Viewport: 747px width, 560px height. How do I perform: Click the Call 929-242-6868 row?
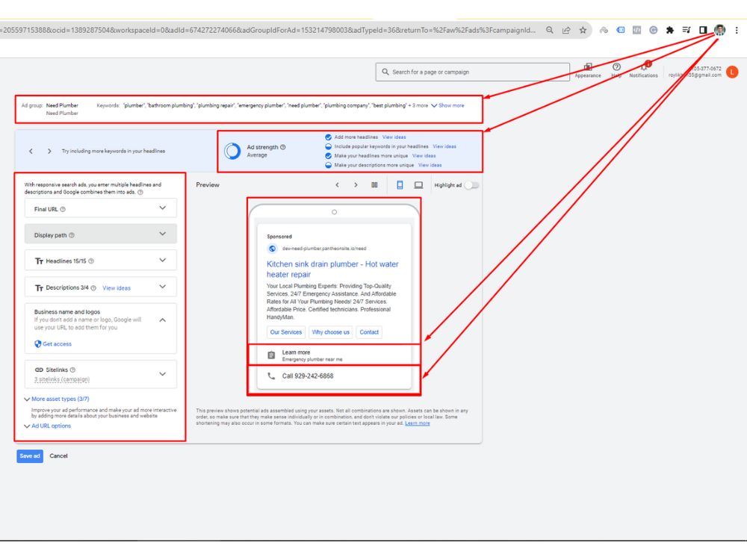[334, 376]
